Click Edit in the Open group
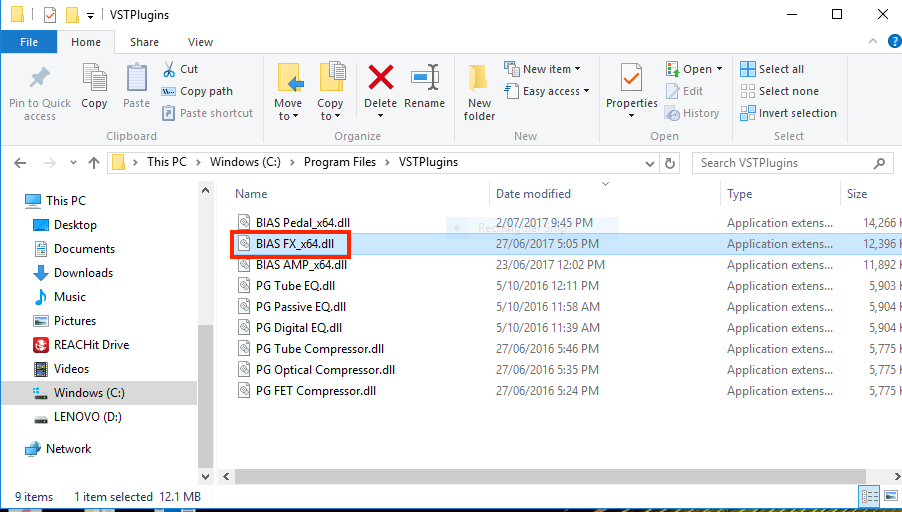Screen dimensions: 902x512 coord(685,91)
